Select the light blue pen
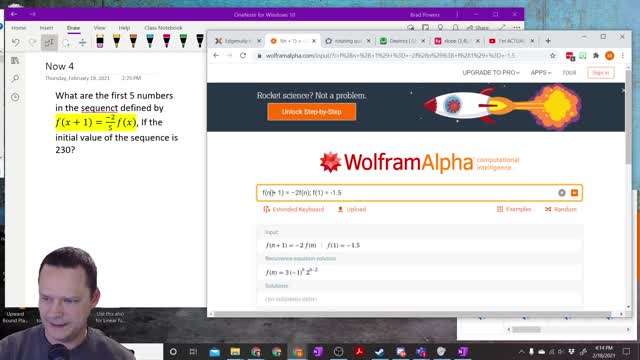This screenshot has width=640, height=360. 150,41
